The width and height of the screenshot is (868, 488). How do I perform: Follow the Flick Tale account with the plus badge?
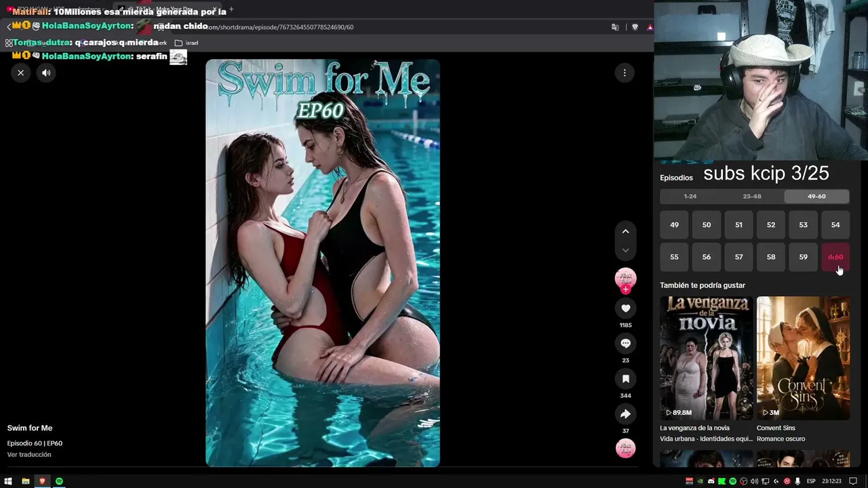tap(625, 289)
